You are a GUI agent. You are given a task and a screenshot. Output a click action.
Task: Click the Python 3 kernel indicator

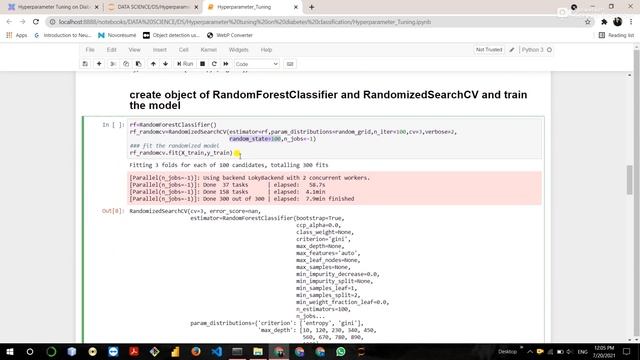pos(536,50)
